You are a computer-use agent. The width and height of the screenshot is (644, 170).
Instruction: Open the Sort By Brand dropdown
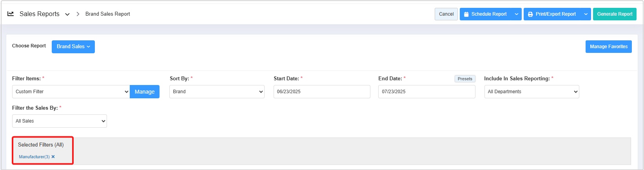click(217, 92)
